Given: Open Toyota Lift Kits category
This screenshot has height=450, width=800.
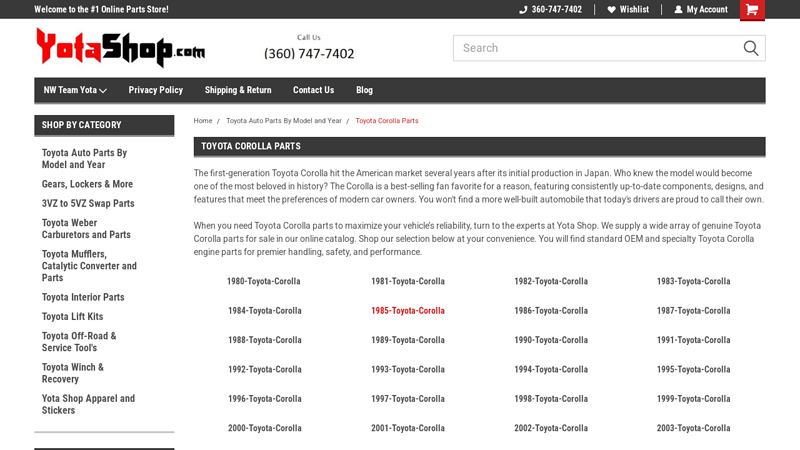Looking at the screenshot, I should point(72,316).
